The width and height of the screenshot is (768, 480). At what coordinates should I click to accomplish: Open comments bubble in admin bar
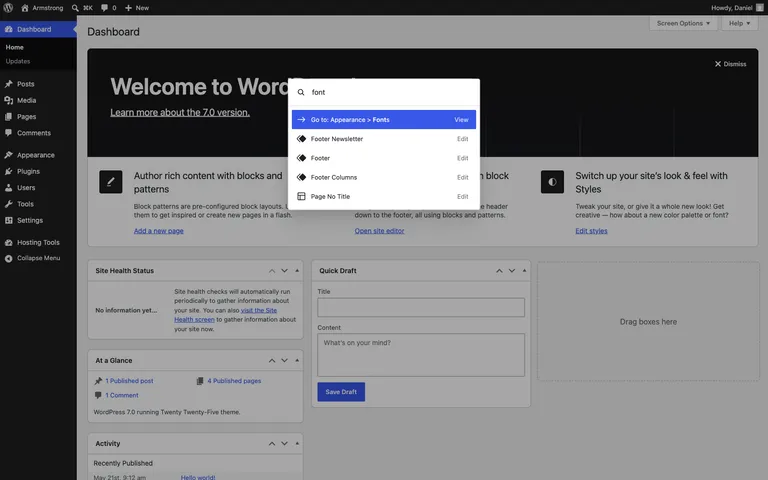pyautogui.click(x=104, y=8)
